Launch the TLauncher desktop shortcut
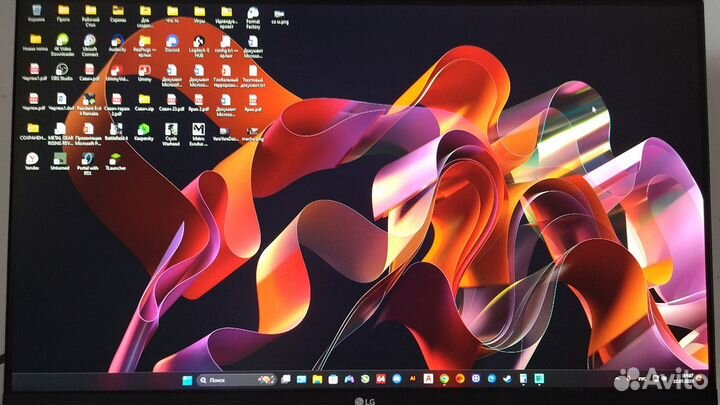Viewport: 720px width, 405px height. 116,158
